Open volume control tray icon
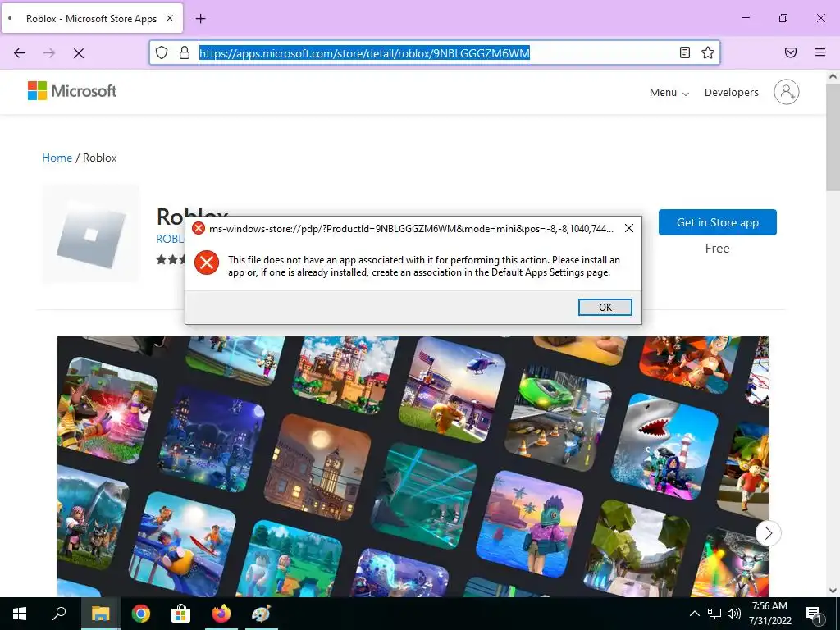840x630 pixels. click(x=734, y=614)
